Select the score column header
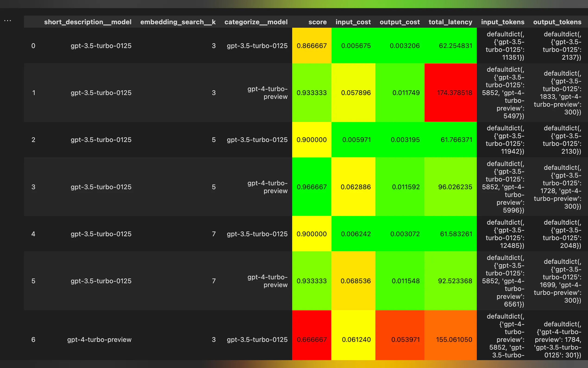The width and height of the screenshot is (588, 368). [317, 22]
